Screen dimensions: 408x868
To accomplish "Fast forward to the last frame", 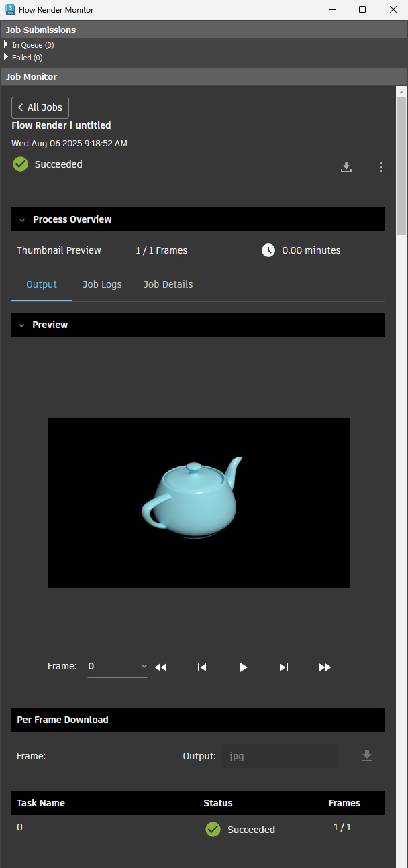I will pyautogui.click(x=325, y=667).
